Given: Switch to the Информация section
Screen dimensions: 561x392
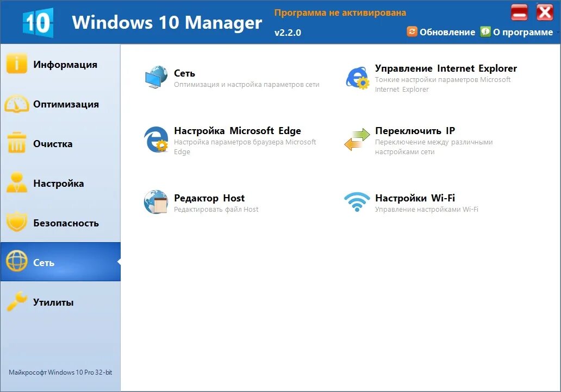Looking at the screenshot, I should [60, 64].
